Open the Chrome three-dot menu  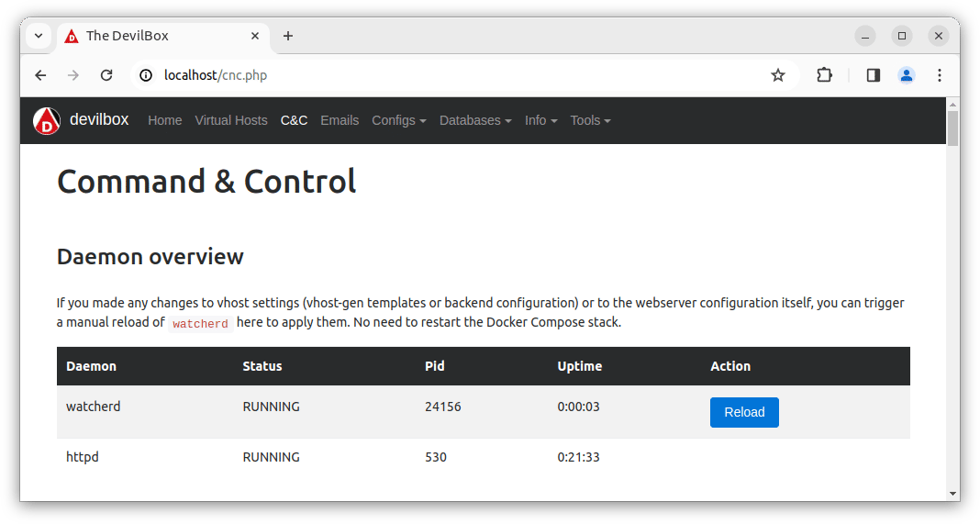939,75
